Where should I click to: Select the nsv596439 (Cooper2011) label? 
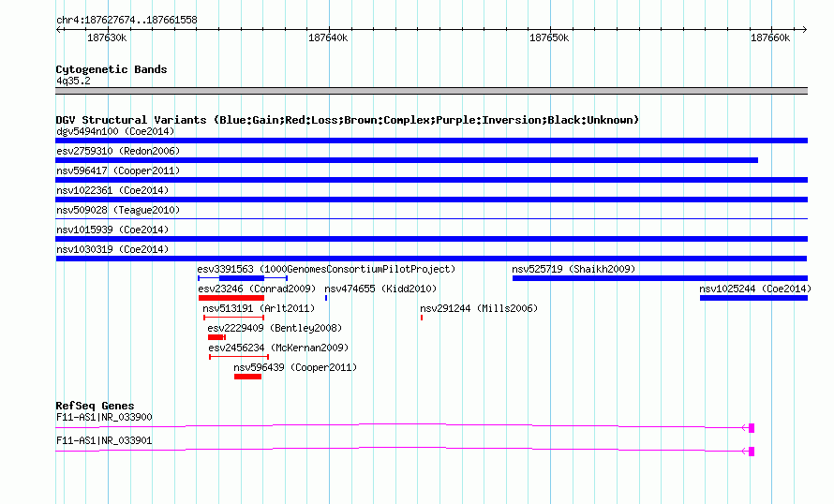click(x=295, y=367)
